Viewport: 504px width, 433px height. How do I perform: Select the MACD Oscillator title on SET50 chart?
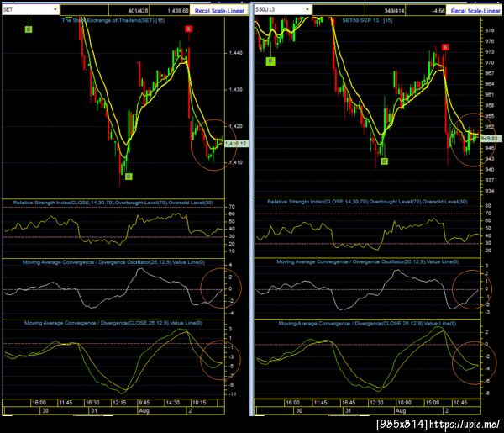point(368,261)
